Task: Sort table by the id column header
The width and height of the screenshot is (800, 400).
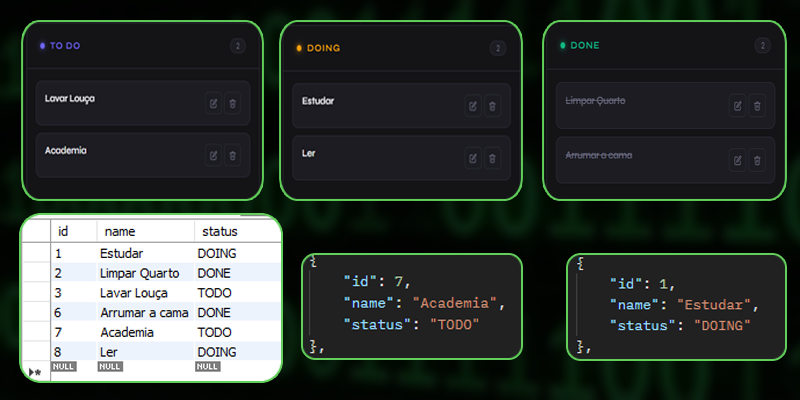Action: (x=73, y=231)
